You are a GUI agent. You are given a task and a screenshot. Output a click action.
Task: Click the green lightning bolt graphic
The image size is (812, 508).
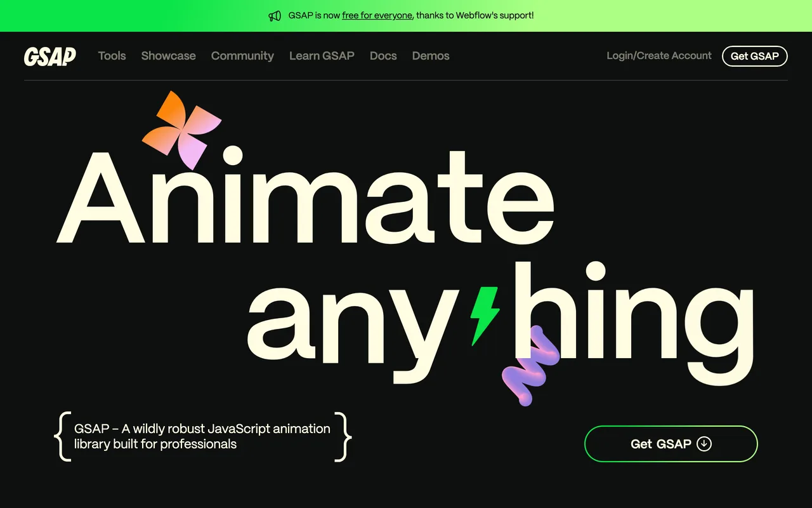click(x=485, y=316)
